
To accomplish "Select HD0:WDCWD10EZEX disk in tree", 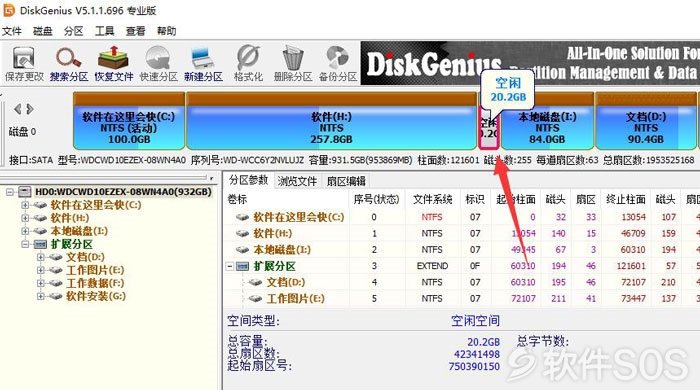I will [x=123, y=192].
